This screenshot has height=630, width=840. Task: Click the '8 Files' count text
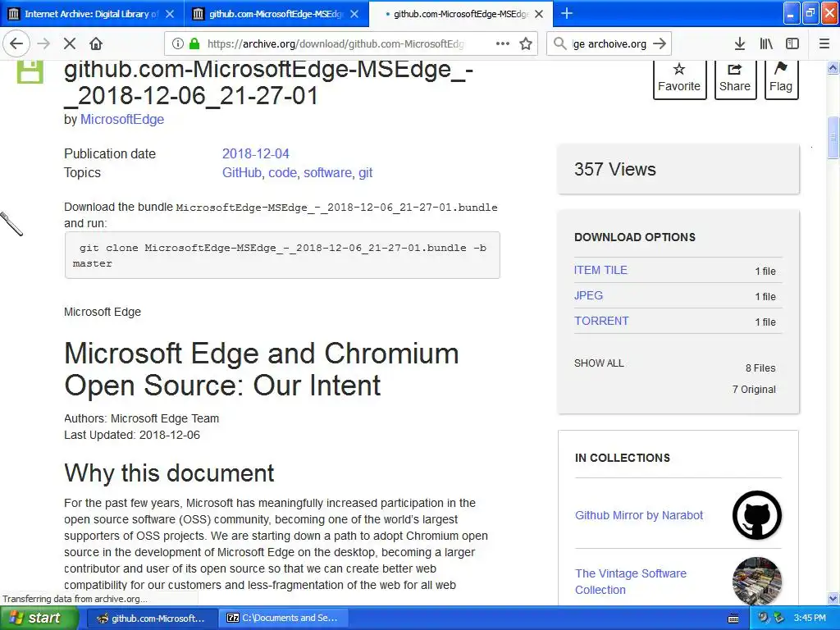[x=760, y=368]
